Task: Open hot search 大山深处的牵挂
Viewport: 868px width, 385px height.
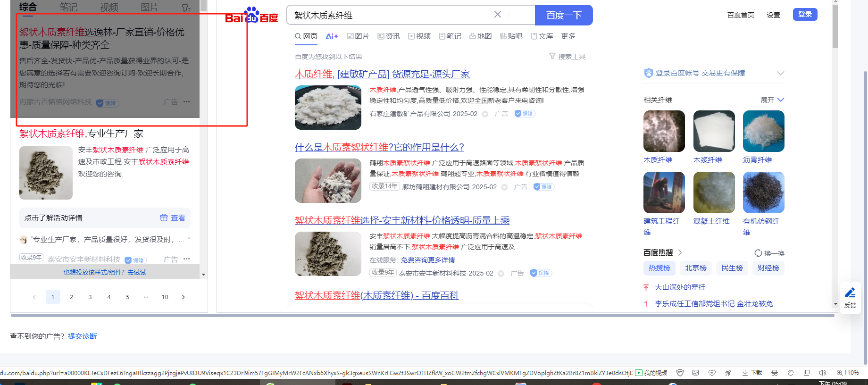Action: 680,287
